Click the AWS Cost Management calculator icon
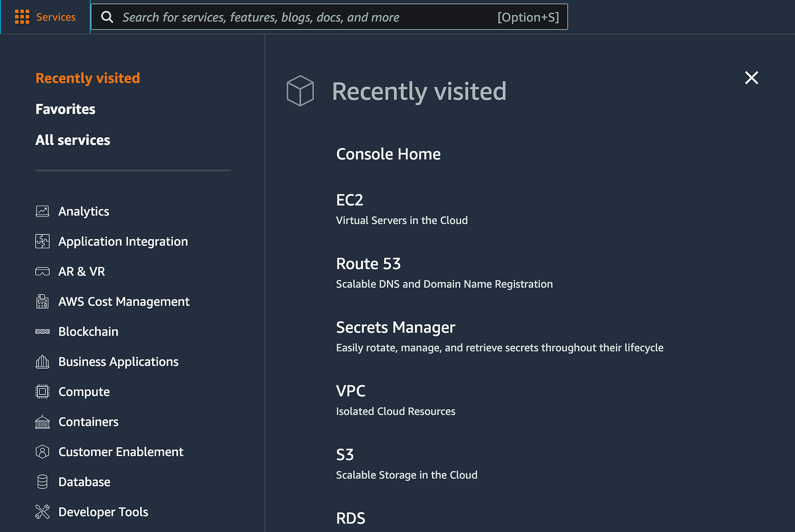The image size is (795, 532). click(43, 302)
